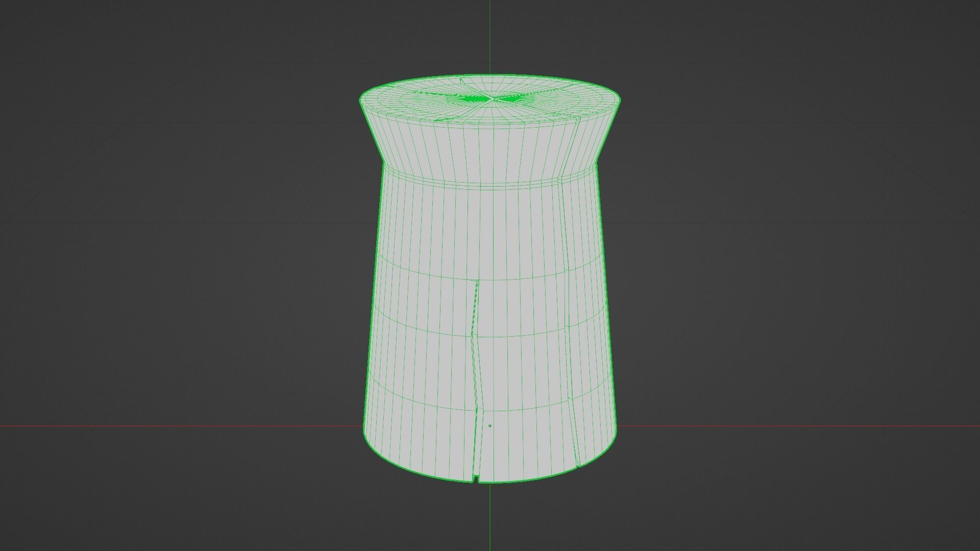Viewport: 980px width, 551px height.
Task: Click the small origin dot near the mesh base
Action: click(490, 425)
